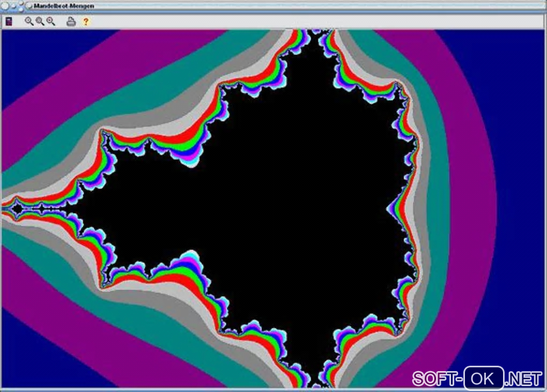This screenshot has height=392, width=547.
Task: Click the third magnifier zoom icon
Action: [x=51, y=21]
